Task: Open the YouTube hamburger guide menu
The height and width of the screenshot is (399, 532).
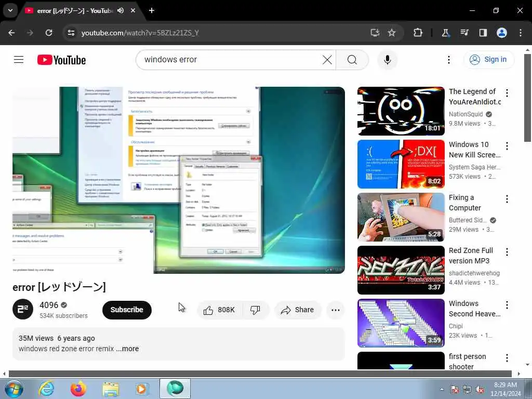Action: [19, 60]
